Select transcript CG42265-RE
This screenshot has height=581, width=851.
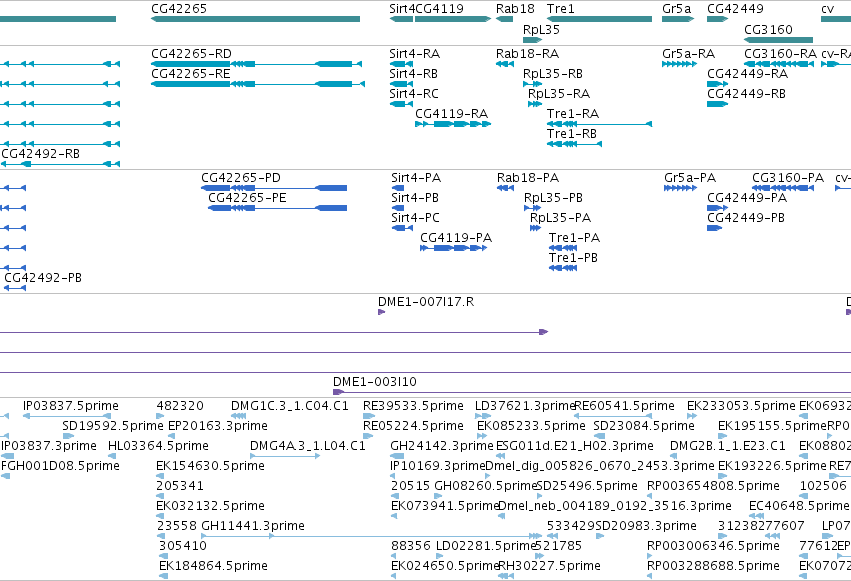[x=258, y=84]
